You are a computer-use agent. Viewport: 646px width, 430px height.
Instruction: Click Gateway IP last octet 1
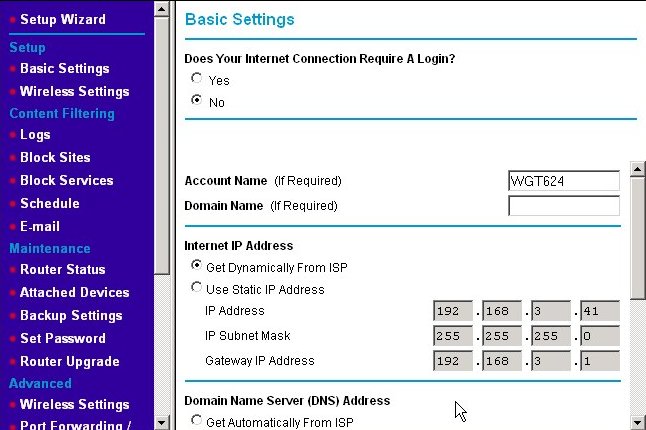[x=600, y=361]
